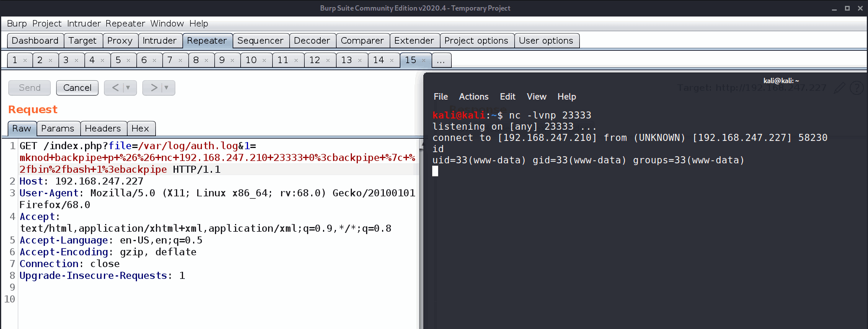Open the Project options tab
Viewport: 868px width, 329px height.
[x=477, y=41]
